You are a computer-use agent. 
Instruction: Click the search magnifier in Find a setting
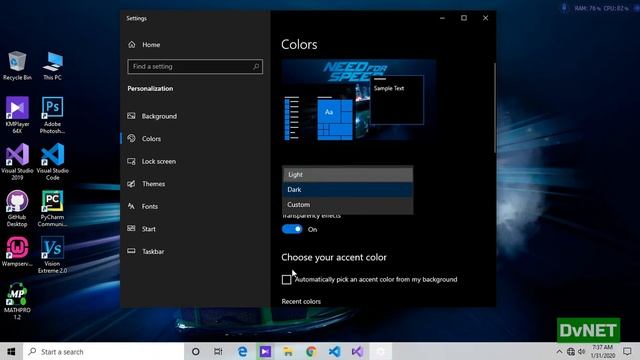[x=256, y=66]
